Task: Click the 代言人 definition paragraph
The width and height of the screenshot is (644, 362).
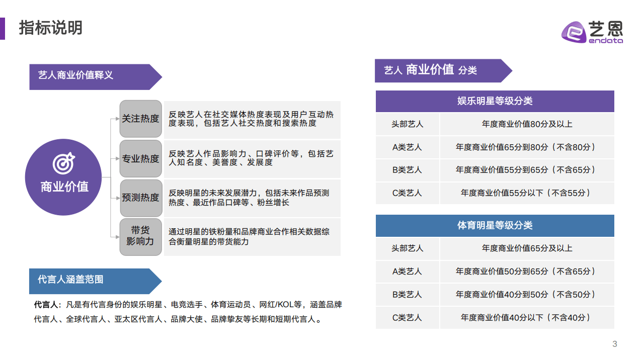Action: 188,312
